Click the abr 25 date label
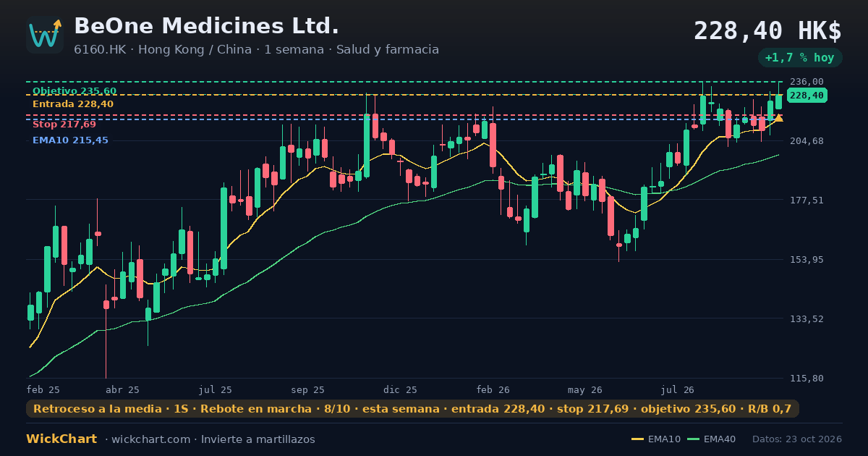This screenshot has width=868, height=456. (122, 389)
